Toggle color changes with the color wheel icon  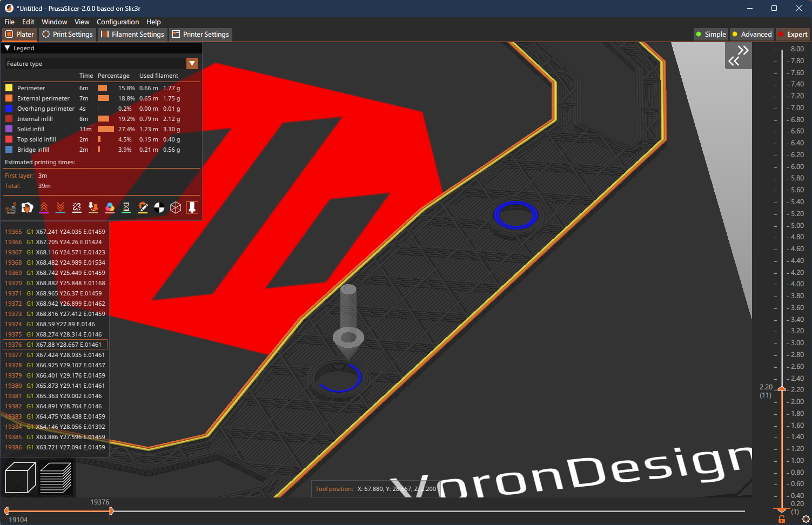point(110,207)
